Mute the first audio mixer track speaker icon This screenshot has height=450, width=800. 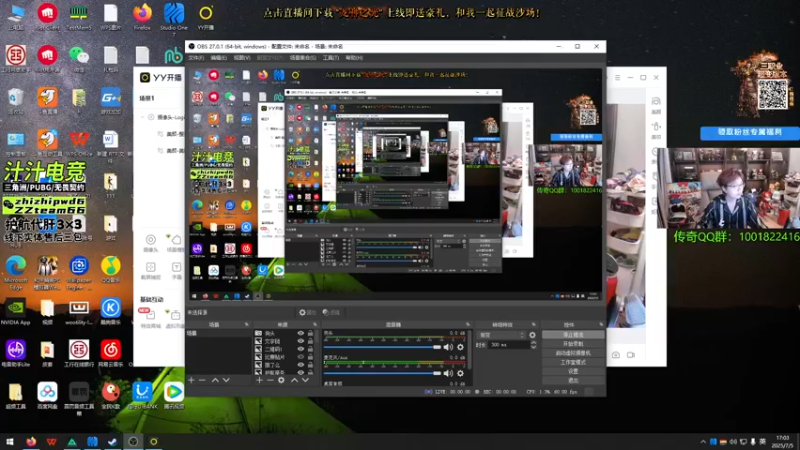[x=448, y=347]
